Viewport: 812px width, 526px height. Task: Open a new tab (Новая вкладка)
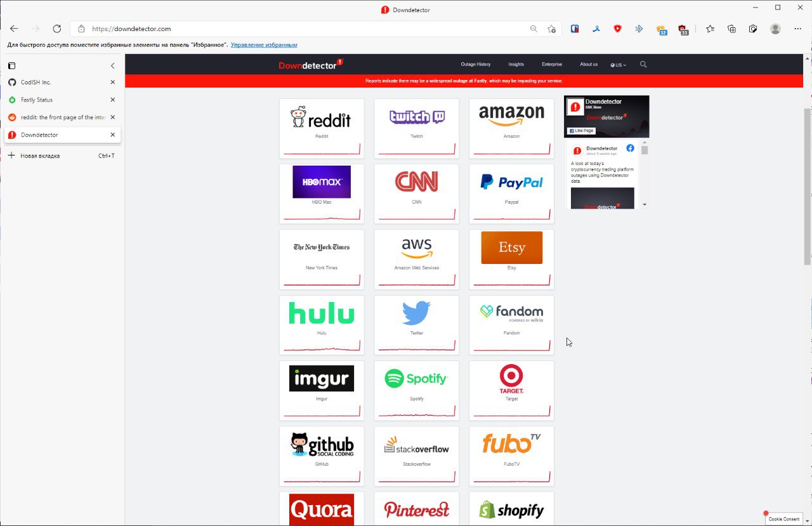[x=62, y=155]
